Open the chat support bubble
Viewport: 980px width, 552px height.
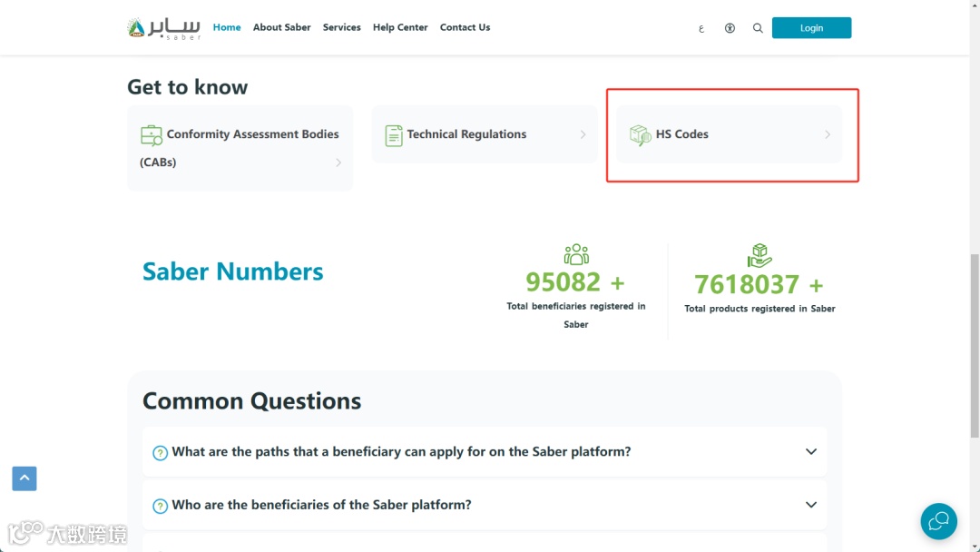pyautogui.click(x=938, y=521)
